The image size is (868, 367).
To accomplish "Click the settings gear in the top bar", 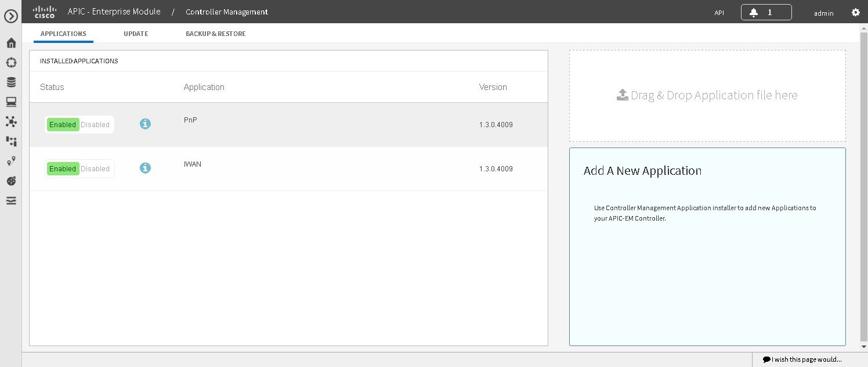I will [855, 12].
